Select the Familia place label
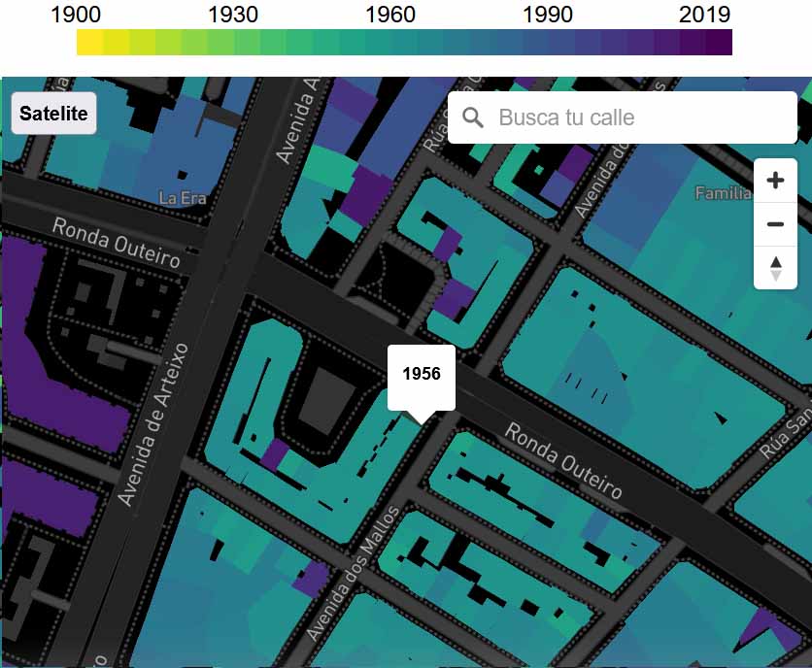The image size is (812, 668). click(x=723, y=193)
